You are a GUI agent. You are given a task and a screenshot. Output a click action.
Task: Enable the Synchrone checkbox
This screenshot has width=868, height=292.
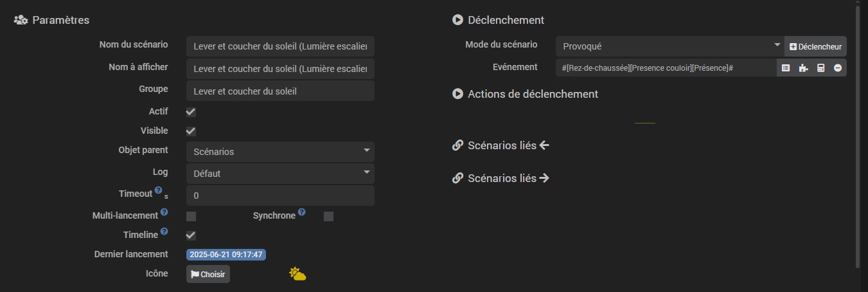pyautogui.click(x=328, y=216)
